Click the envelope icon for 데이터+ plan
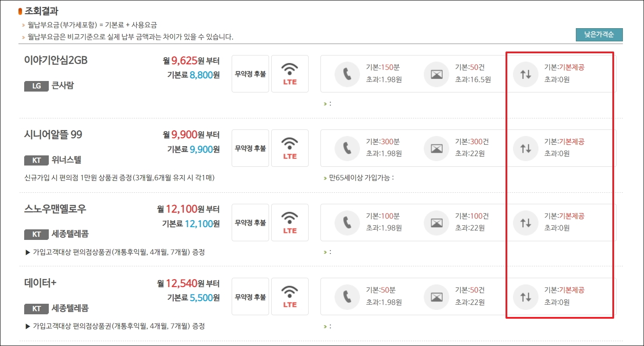This screenshot has height=346, width=644. click(436, 297)
